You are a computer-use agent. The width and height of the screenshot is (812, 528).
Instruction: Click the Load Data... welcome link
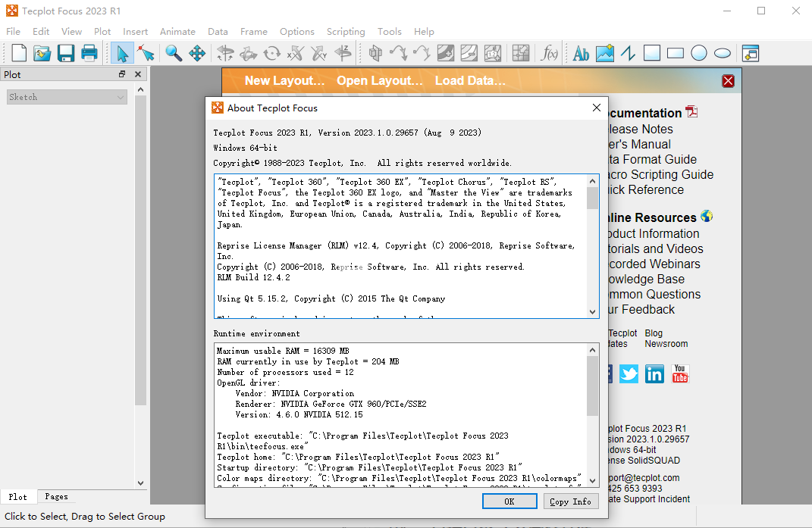click(x=470, y=81)
